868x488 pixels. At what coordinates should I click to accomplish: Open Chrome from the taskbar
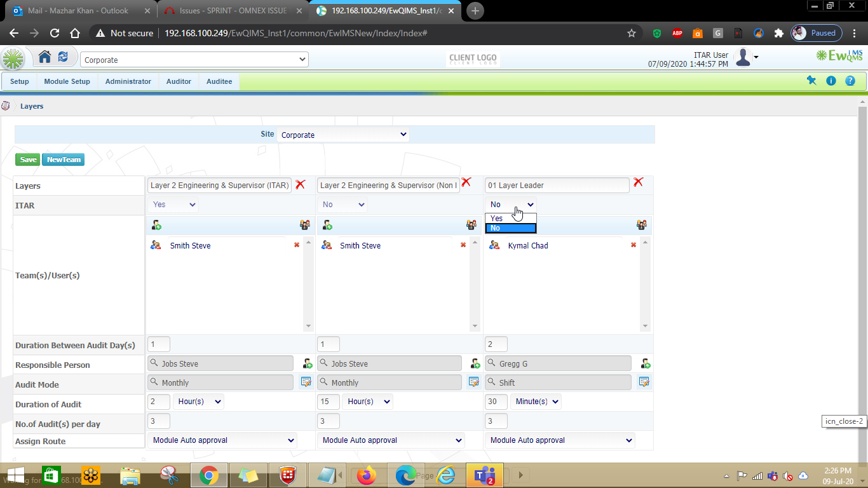coord(209,475)
